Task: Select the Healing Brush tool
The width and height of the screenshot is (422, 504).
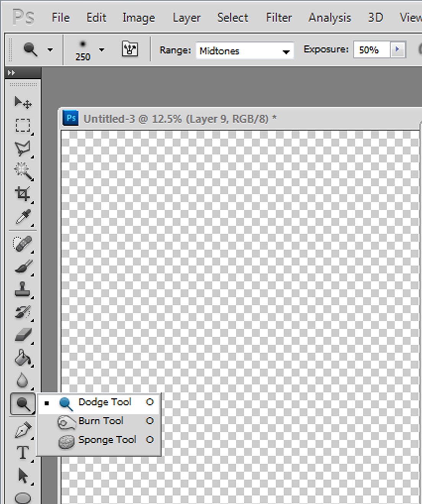Action: pyautogui.click(x=23, y=244)
